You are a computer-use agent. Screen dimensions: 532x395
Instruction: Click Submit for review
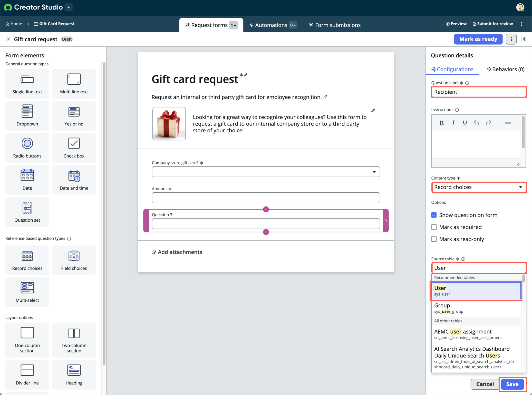click(x=492, y=24)
